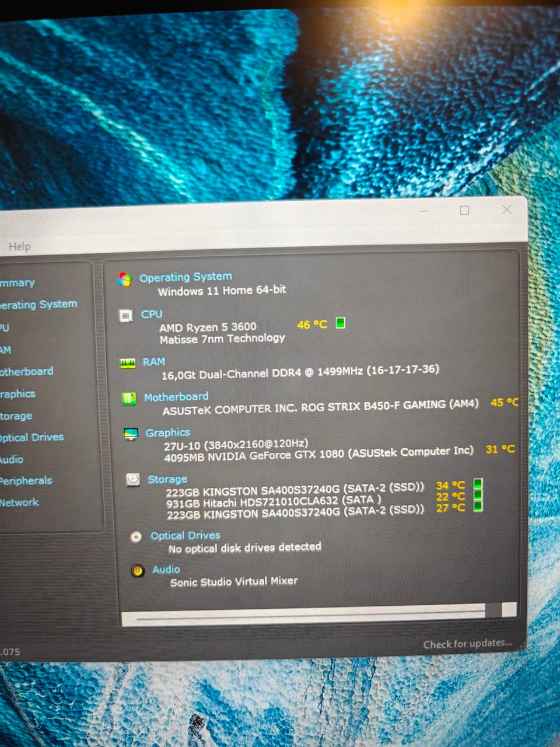Viewport: 560px width, 747px height.
Task: Click the Motherboard section icon
Action: tap(129, 399)
